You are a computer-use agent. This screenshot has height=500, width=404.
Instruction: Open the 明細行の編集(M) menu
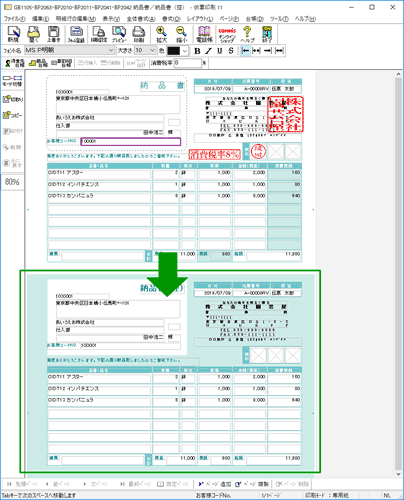76,19
